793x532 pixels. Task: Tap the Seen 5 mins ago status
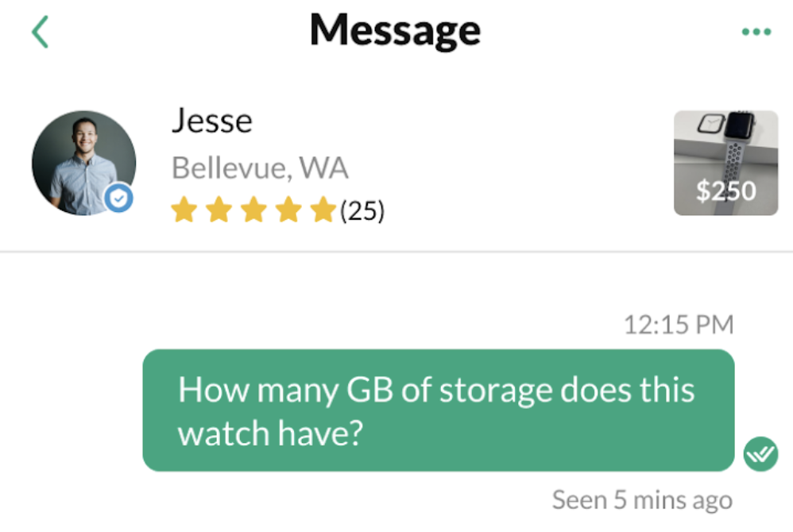coord(642,500)
